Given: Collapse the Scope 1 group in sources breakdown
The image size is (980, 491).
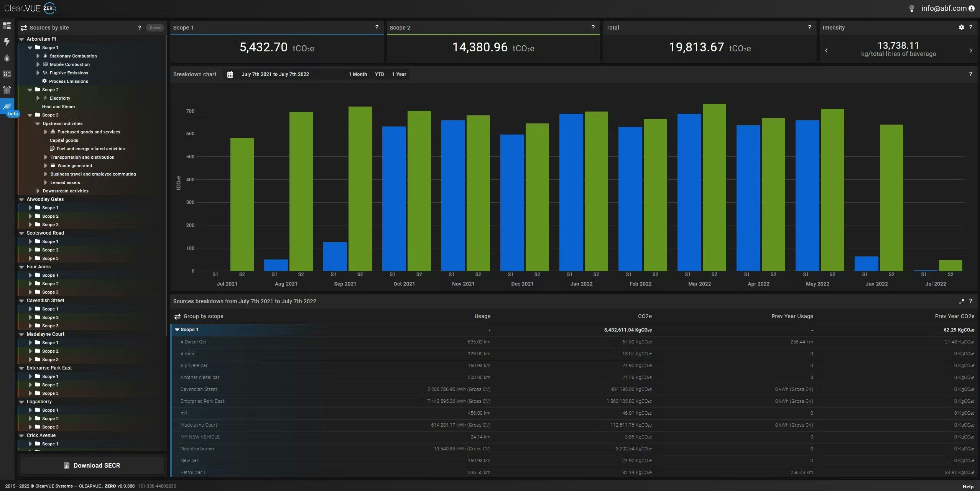Looking at the screenshot, I should pos(177,330).
